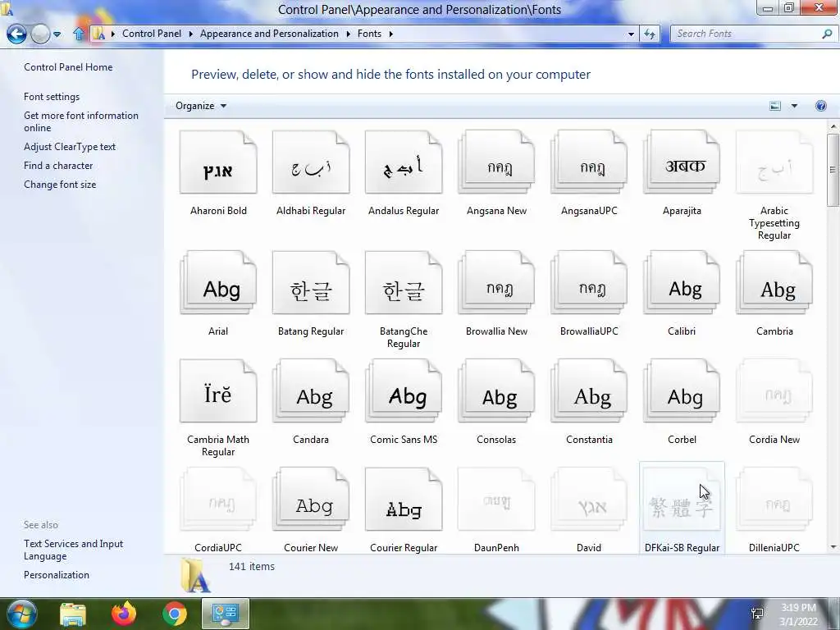The image size is (840, 630).
Task: Select the Constantia font family icon
Action: click(x=589, y=391)
